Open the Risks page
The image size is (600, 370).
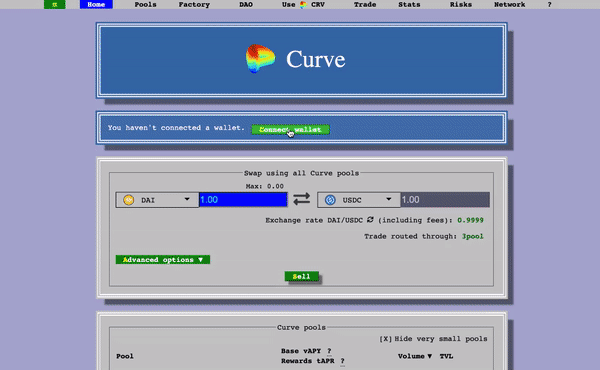coord(461,4)
